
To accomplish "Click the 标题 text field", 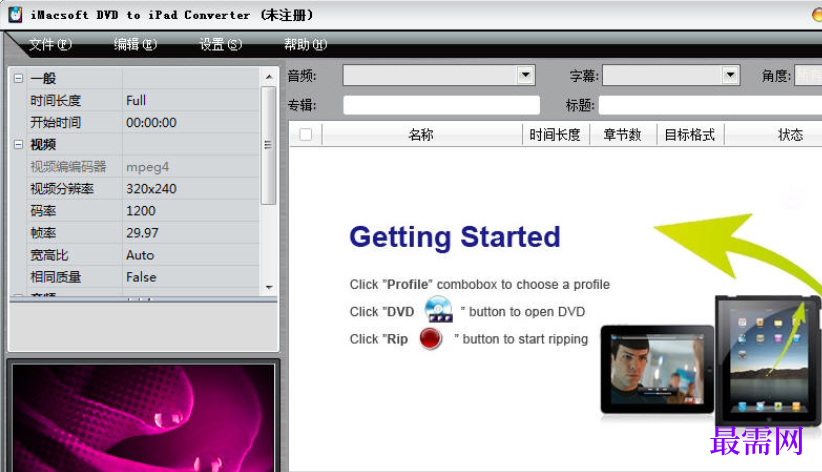I will point(710,105).
